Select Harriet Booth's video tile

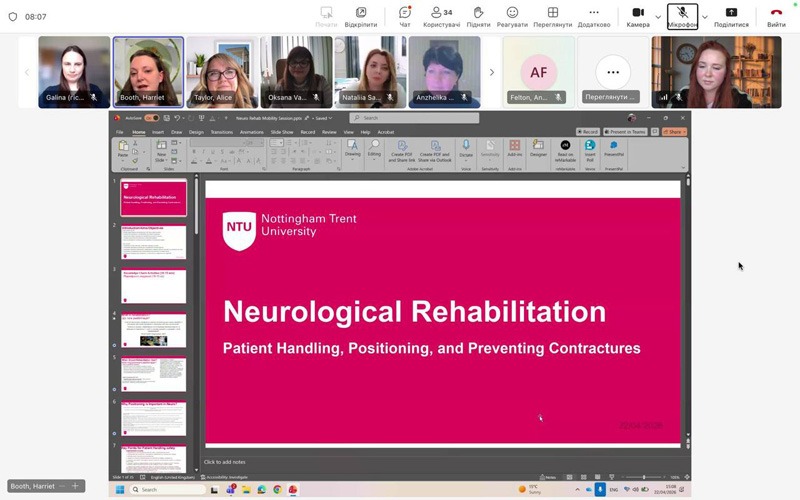click(148, 72)
